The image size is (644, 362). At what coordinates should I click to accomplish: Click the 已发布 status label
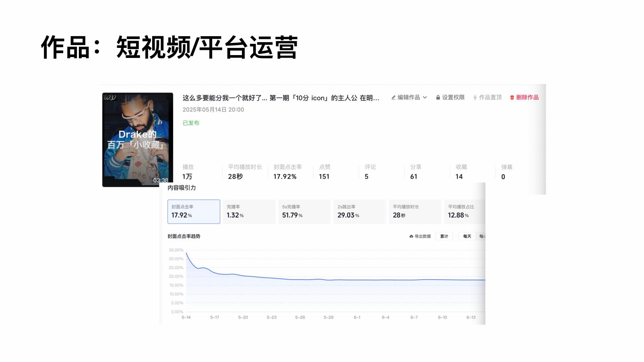point(191,123)
